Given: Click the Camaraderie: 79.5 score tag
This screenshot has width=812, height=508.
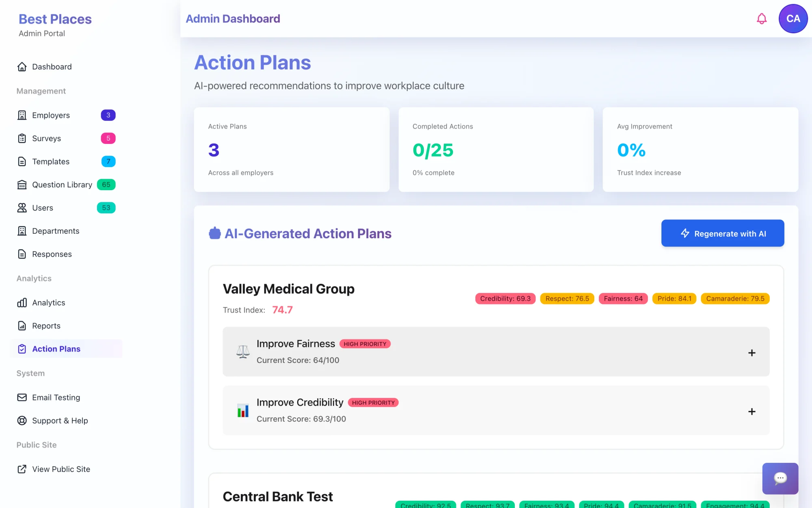Looking at the screenshot, I should click(735, 299).
